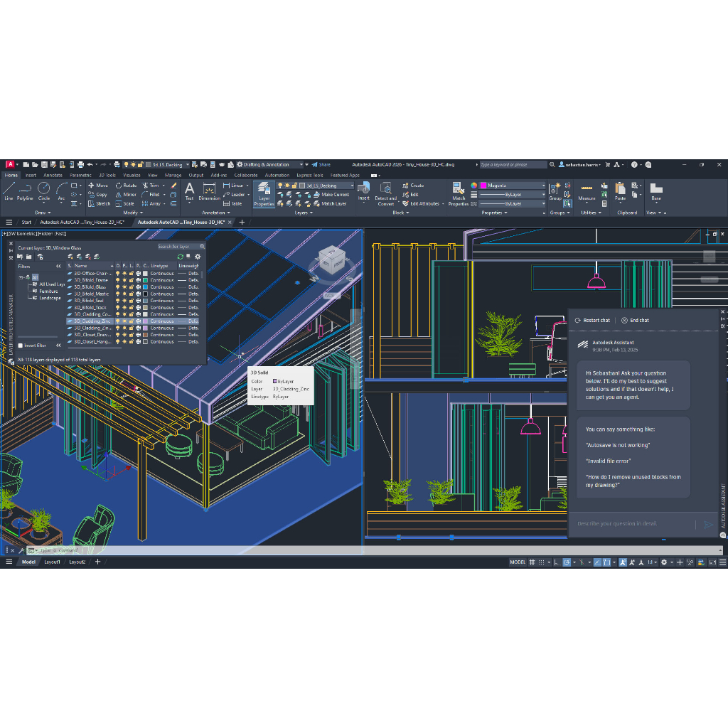
Task: Toggle on/off bulb for 3D_Cladding_Zinc selected layer
Action: coord(117,321)
